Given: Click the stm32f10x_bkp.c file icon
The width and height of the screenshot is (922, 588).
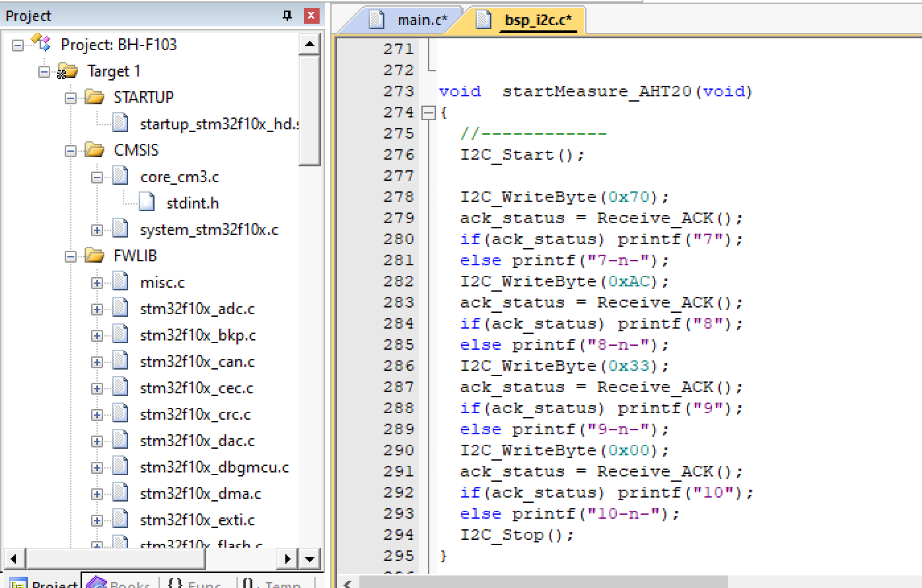Looking at the screenshot, I should [120, 334].
